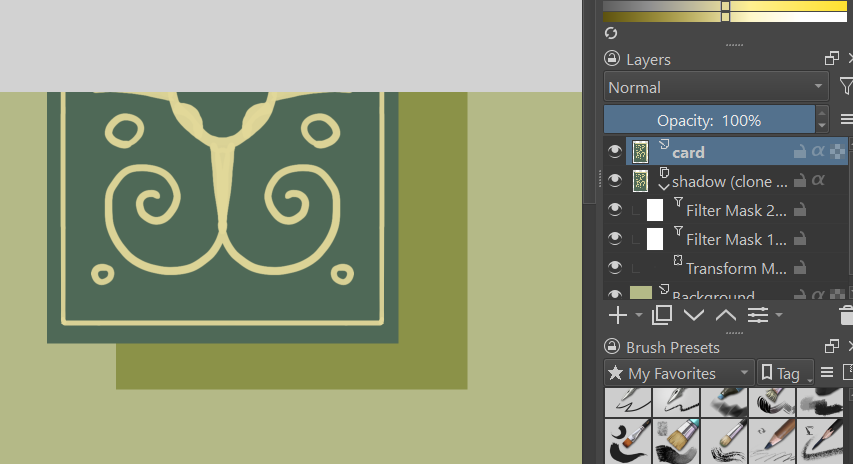The width and height of the screenshot is (853, 464).
Task: Click Filter Mask 2 white thumbnail
Action: 654,209
